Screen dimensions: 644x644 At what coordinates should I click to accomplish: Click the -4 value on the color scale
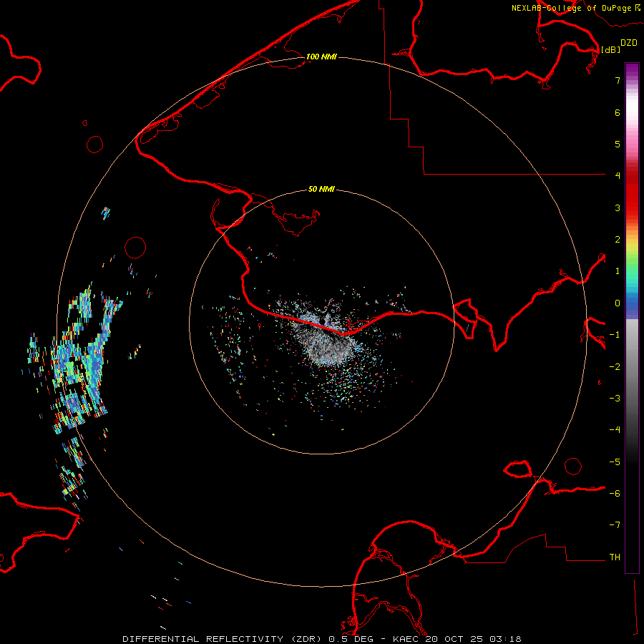coord(615,430)
